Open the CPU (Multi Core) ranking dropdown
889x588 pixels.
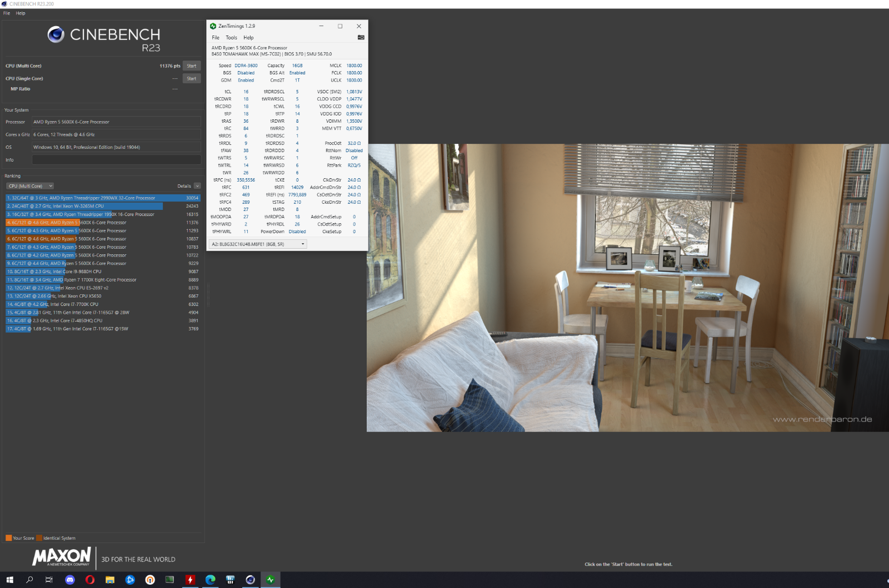30,186
